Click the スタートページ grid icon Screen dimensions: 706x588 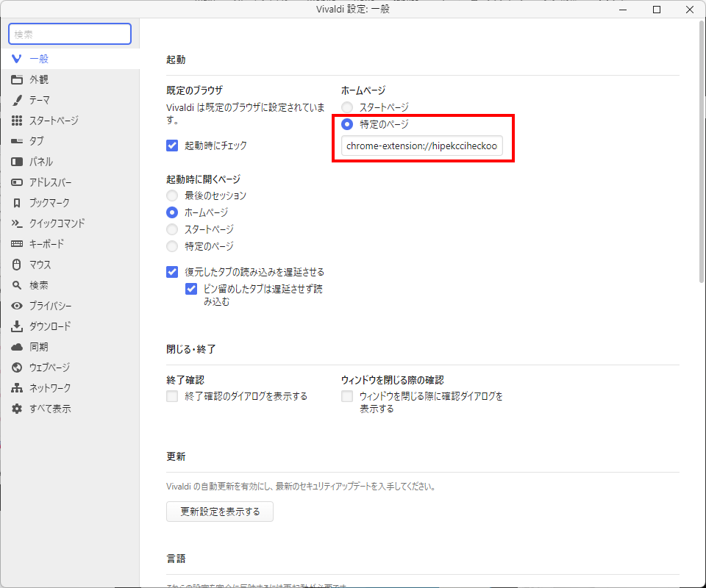17,120
